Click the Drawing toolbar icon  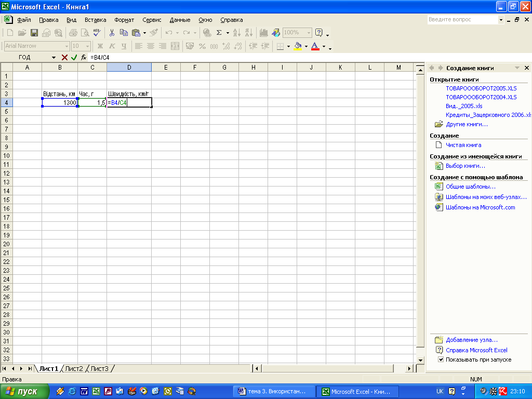[x=276, y=33]
